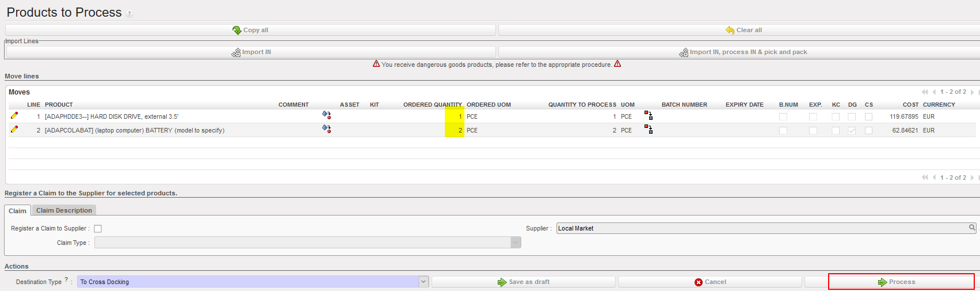
Task: Open the Destination Type dropdown arrow
Action: pos(424,282)
